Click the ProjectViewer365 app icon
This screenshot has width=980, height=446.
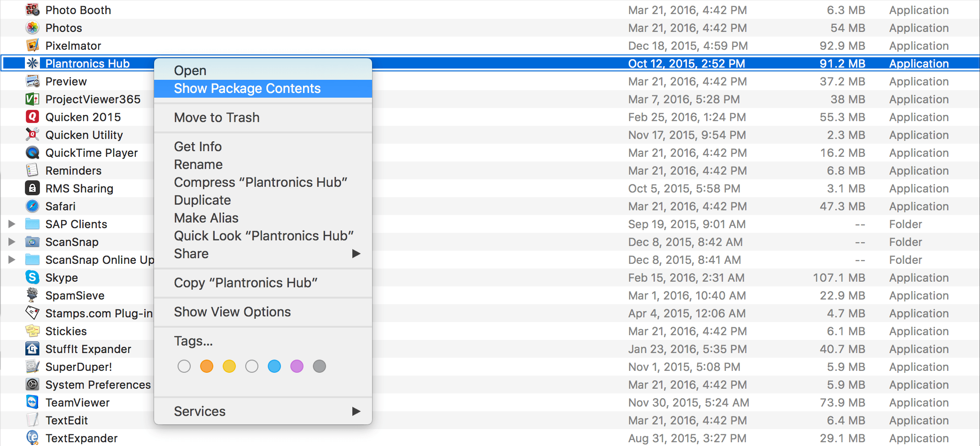coord(32,99)
